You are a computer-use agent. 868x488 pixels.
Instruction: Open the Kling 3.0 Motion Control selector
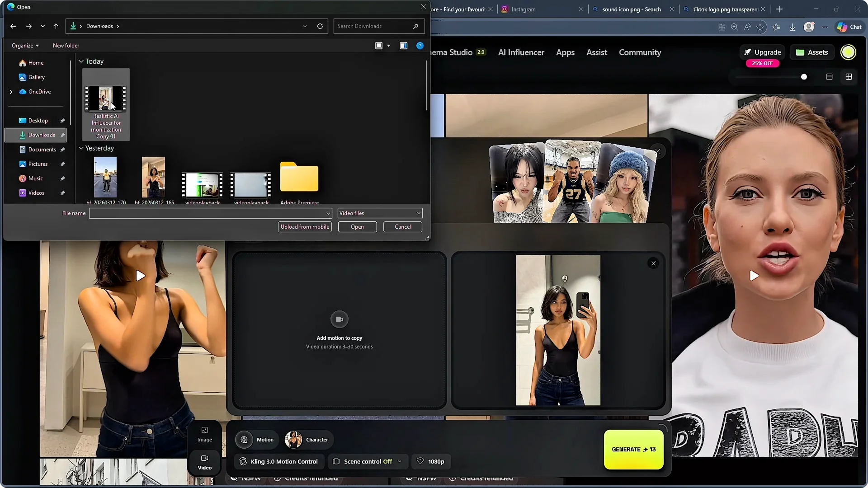coord(278,461)
